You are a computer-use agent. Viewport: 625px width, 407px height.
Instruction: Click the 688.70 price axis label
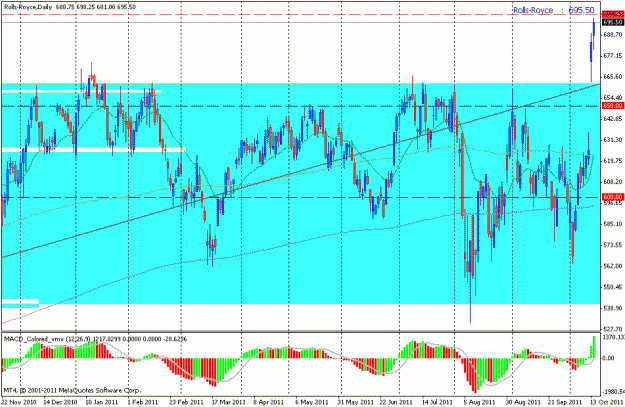tap(613, 35)
